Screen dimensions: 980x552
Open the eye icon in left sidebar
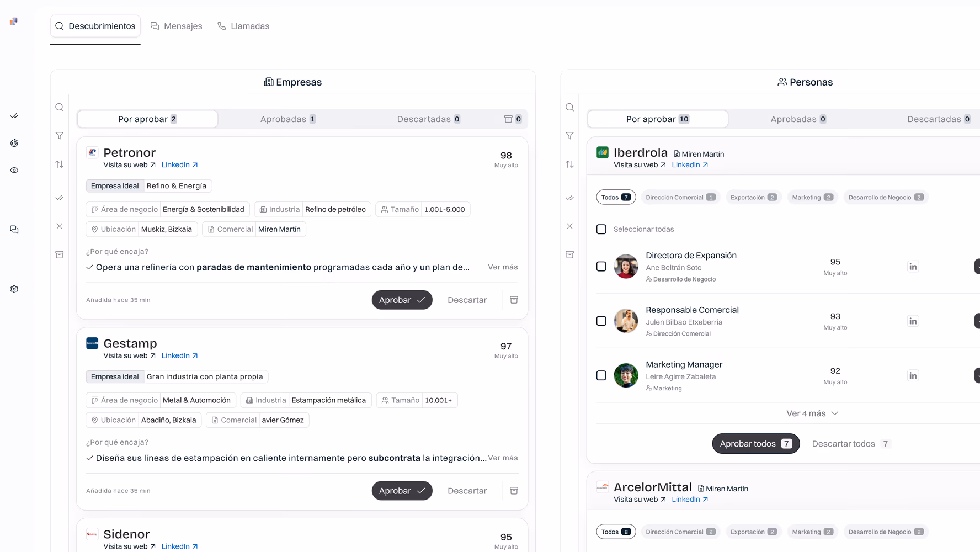[14, 170]
